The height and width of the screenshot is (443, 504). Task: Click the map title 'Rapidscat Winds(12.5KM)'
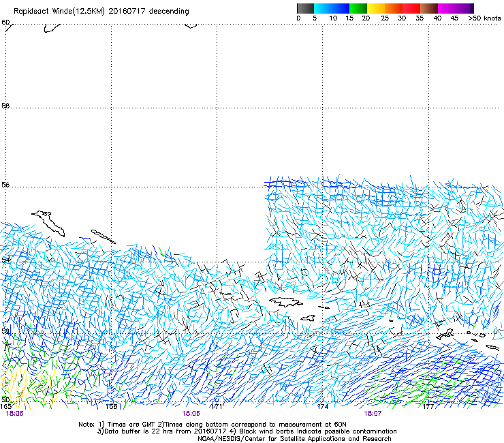(x=59, y=12)
